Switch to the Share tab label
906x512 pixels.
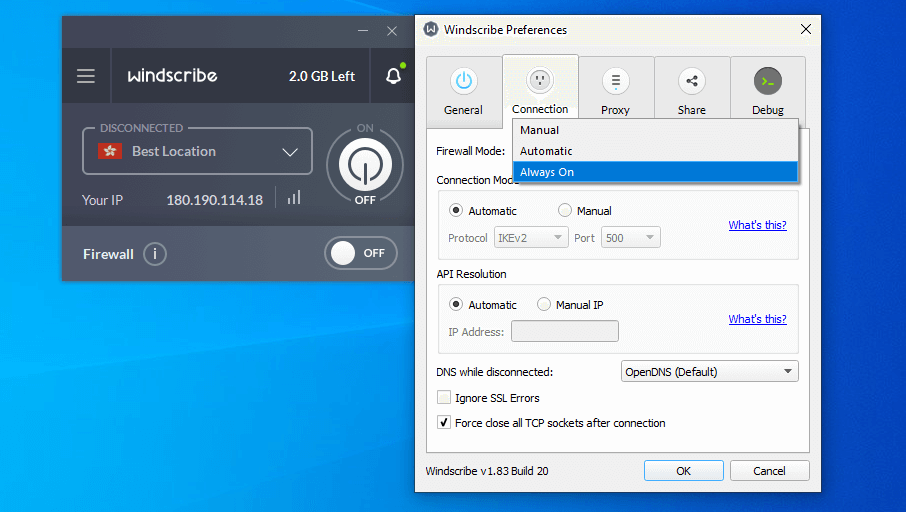click(692, 110)
